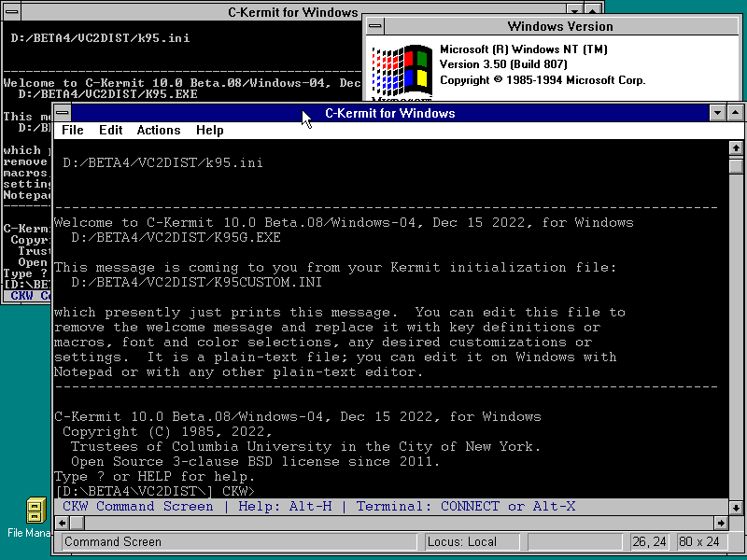The image size is (747, 560).
Task: Open the File menu
Action: click(x=73, y=130)
